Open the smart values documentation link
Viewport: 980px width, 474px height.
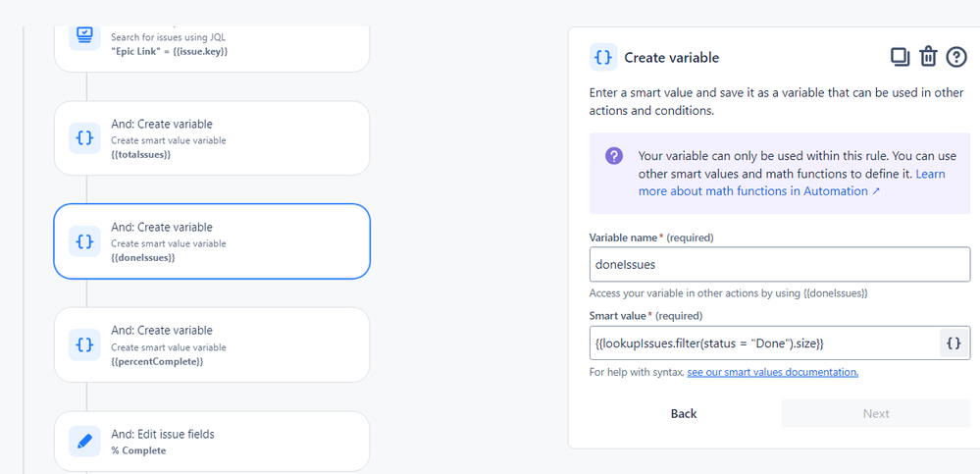pos(772,372)
